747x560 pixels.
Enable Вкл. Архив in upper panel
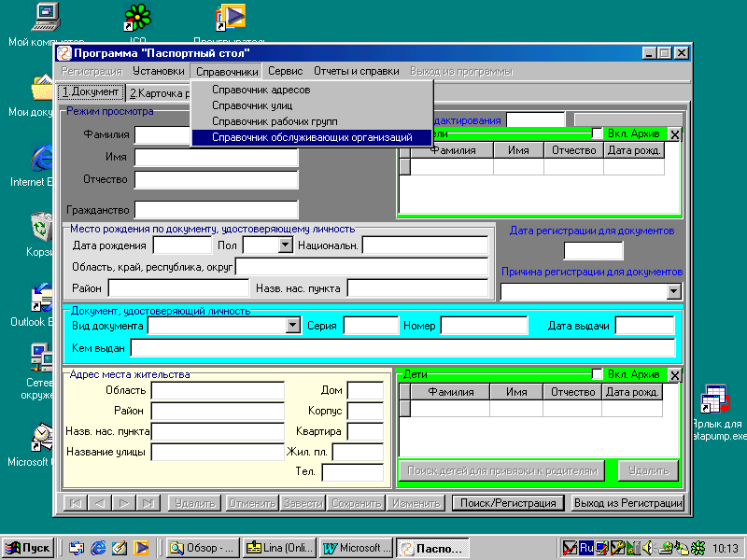(597, 133)
